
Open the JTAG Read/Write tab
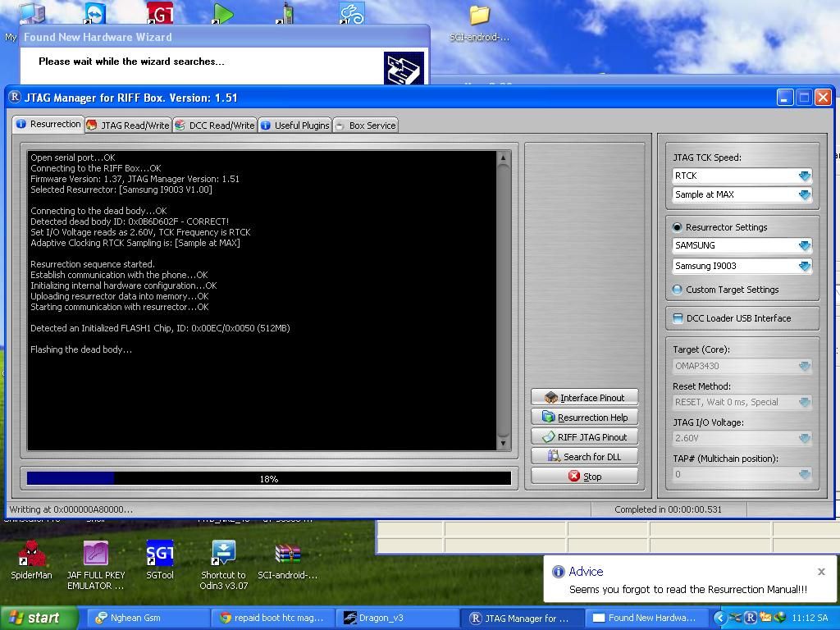tap(128, 126)
